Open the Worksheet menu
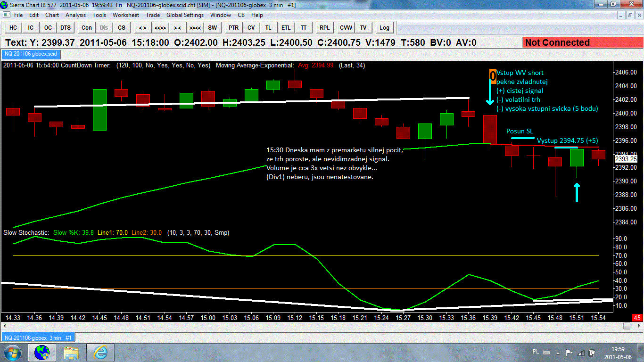644x362 pixels. (x=126, y=15)
